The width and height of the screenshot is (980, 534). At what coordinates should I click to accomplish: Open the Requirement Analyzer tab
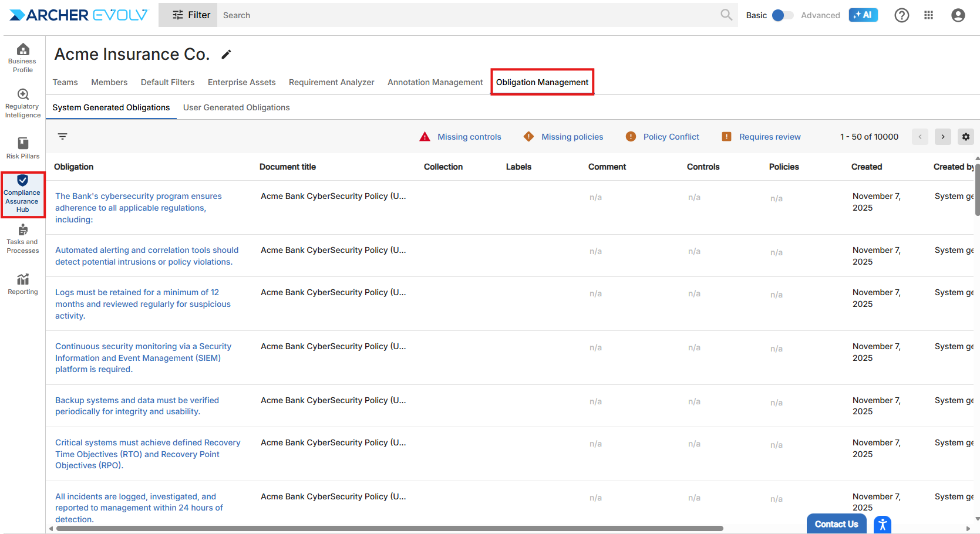click(x=331, y=82)
